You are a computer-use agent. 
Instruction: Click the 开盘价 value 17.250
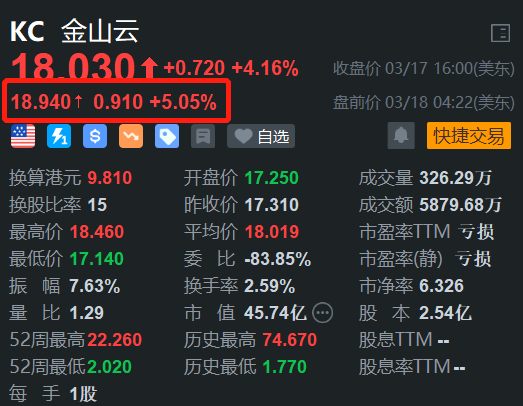[x=272, y=178]
